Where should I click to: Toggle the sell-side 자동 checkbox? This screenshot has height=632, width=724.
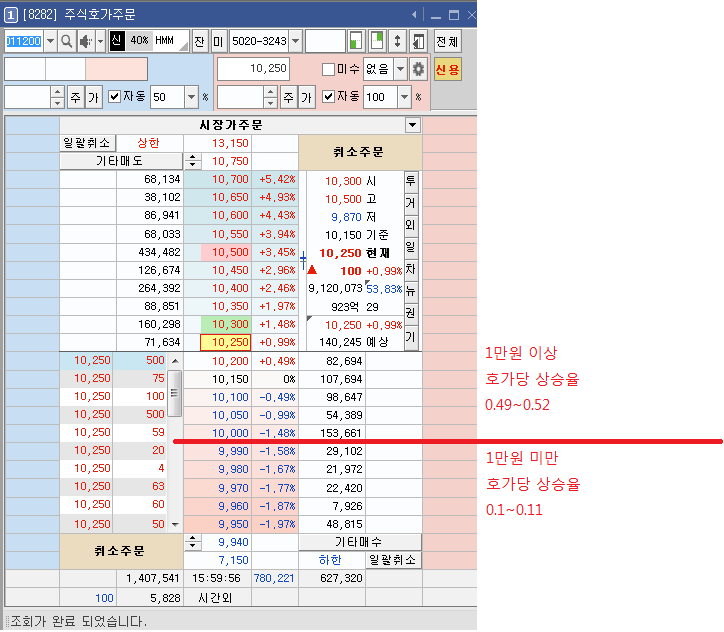pos(114,96)
